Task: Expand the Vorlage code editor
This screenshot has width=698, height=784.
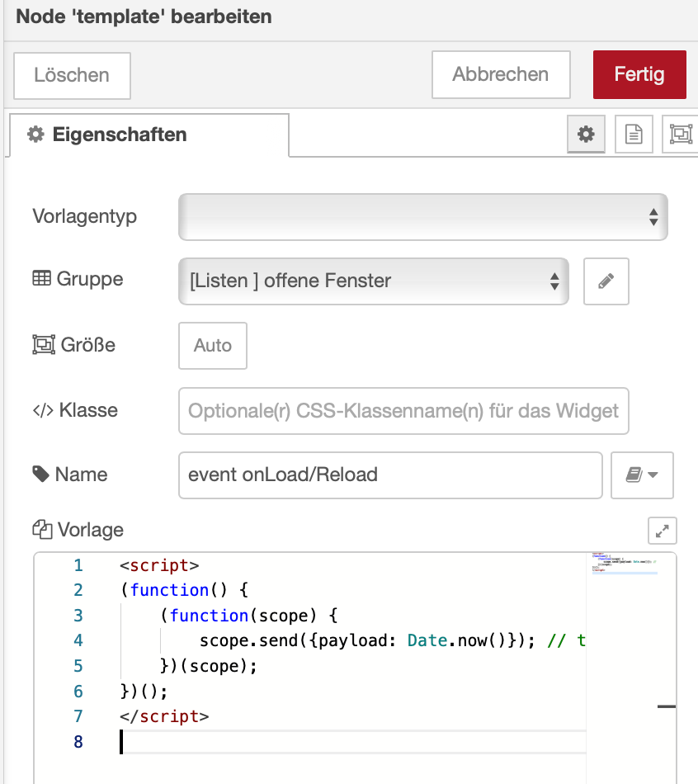Action: [662, 531]
